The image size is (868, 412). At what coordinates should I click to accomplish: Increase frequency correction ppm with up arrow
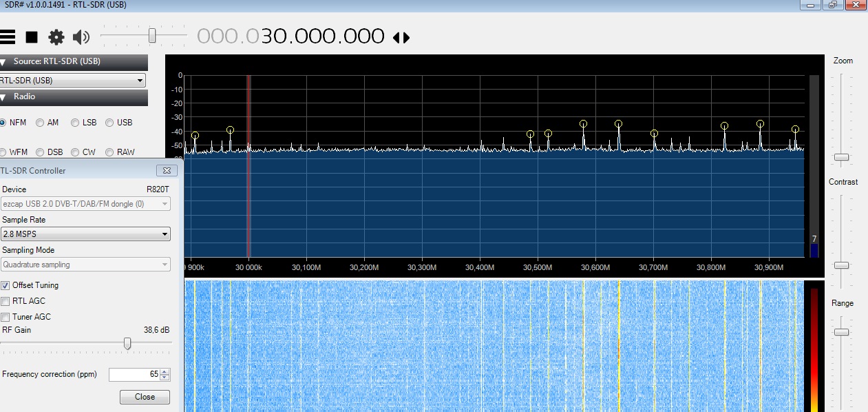point(164,372)
